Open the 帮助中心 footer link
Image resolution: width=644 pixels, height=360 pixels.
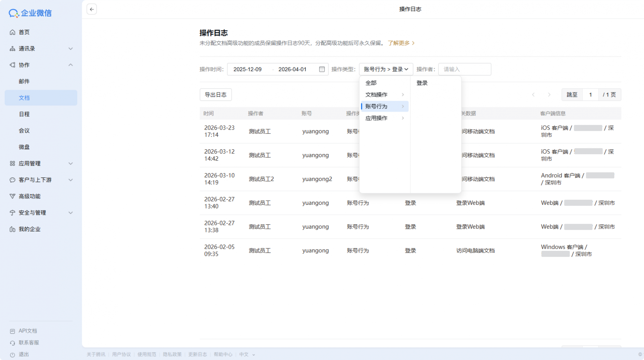tap(223, 355)
